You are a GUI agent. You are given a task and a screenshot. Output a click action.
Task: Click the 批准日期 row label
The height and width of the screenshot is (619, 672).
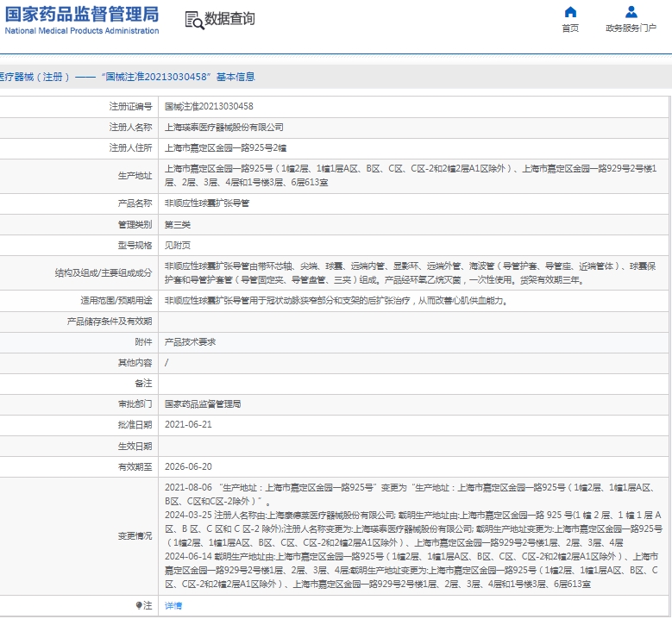135,424
